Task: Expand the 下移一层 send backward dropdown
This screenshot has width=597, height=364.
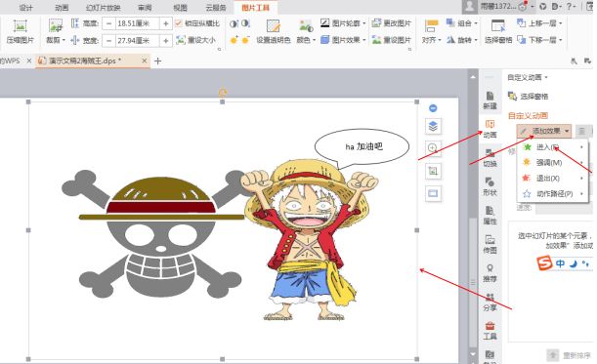Action: (x=561, y=40)
